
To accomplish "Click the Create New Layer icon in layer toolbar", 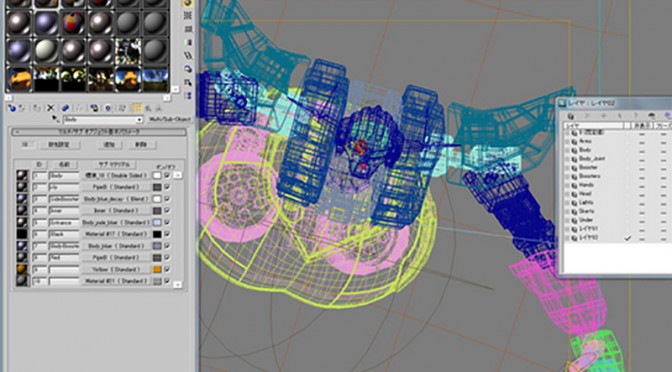I will click(570, 116).
